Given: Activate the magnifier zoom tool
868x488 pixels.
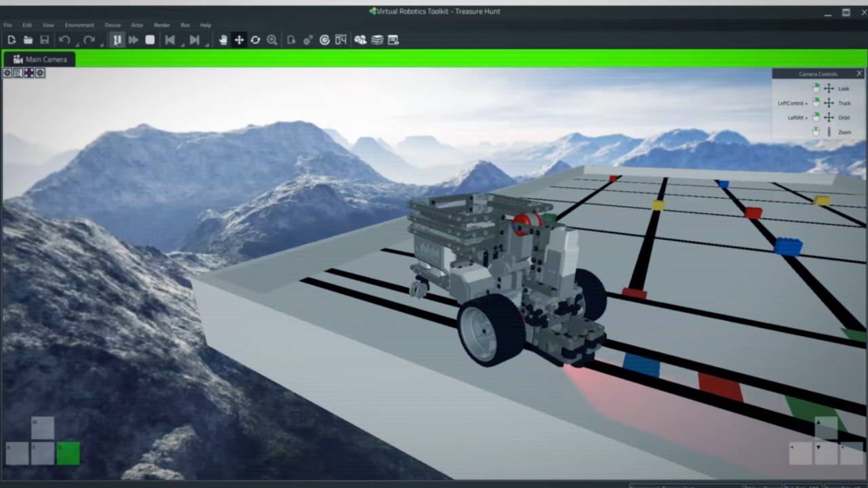Looking at the screenshot, I should 272,40.
